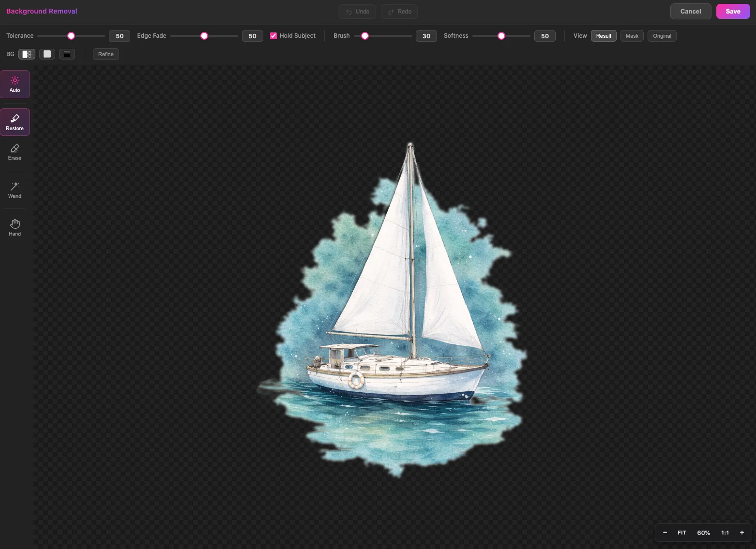Click the 60% zoom level text
756x549 pixels.
point(704,533)
